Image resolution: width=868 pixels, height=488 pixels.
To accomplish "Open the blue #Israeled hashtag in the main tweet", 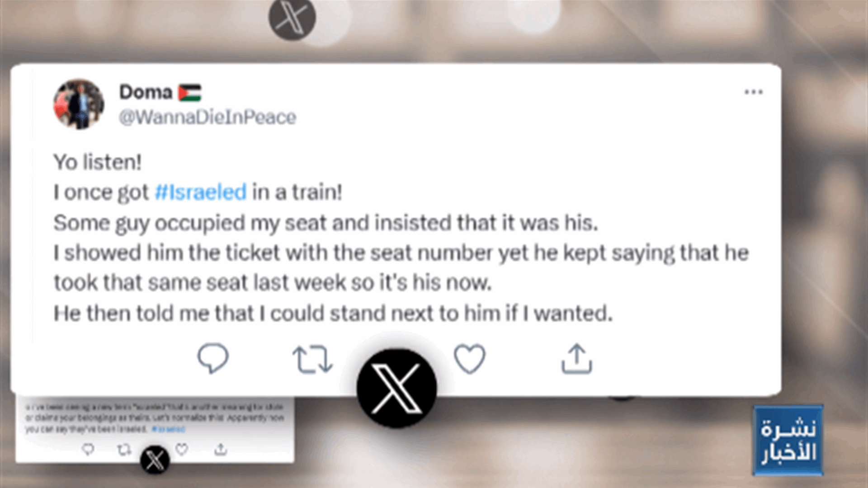I will [x=201, y=192].
